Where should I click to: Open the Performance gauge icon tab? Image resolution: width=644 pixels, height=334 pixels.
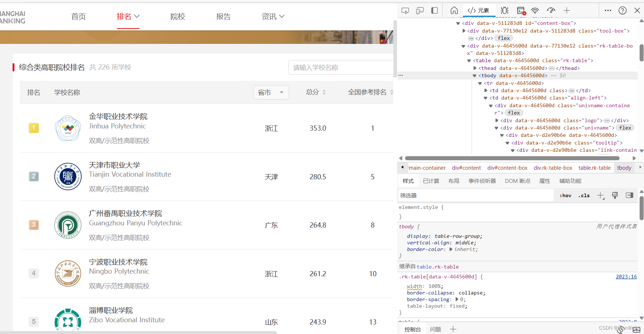click(551, 11)
